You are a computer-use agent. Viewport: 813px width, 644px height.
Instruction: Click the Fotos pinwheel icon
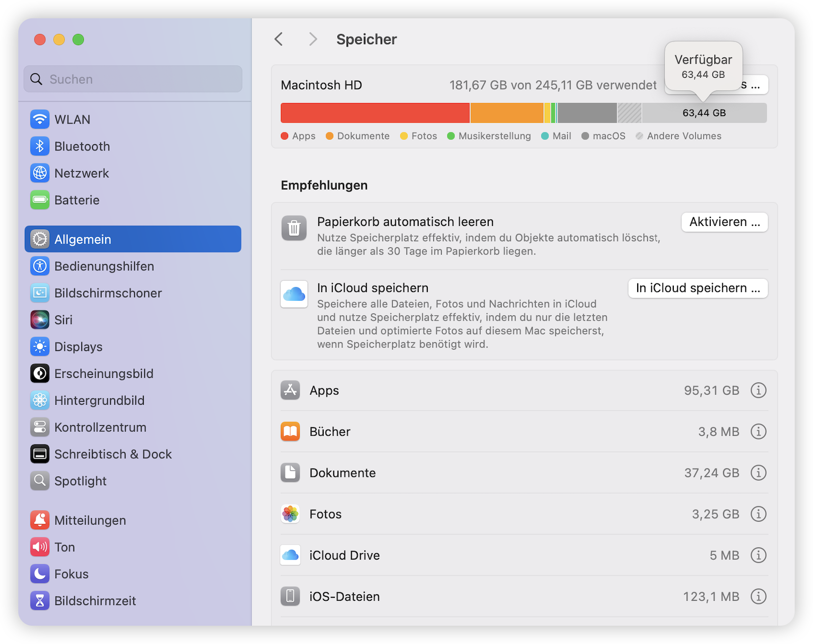point(290,514)
